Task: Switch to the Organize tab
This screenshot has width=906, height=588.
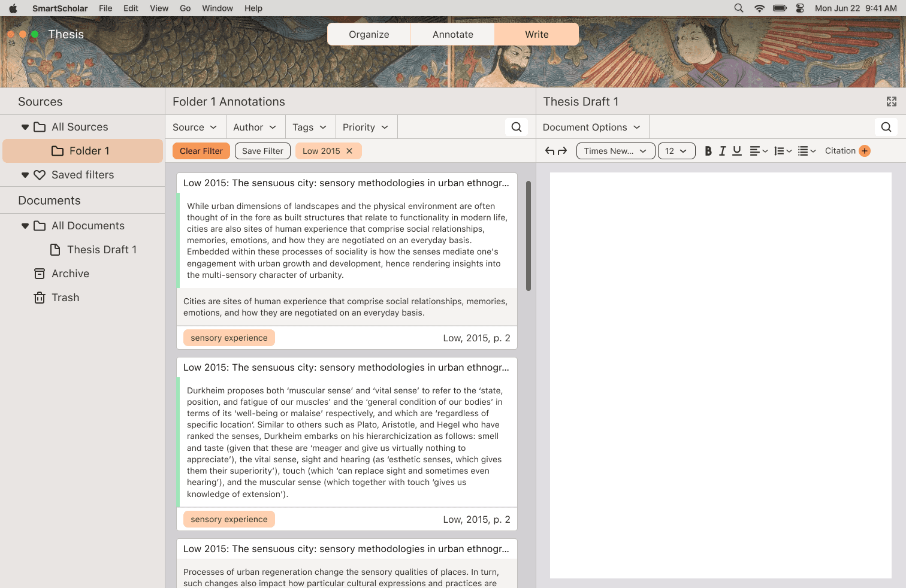Action: coord(369,34)
